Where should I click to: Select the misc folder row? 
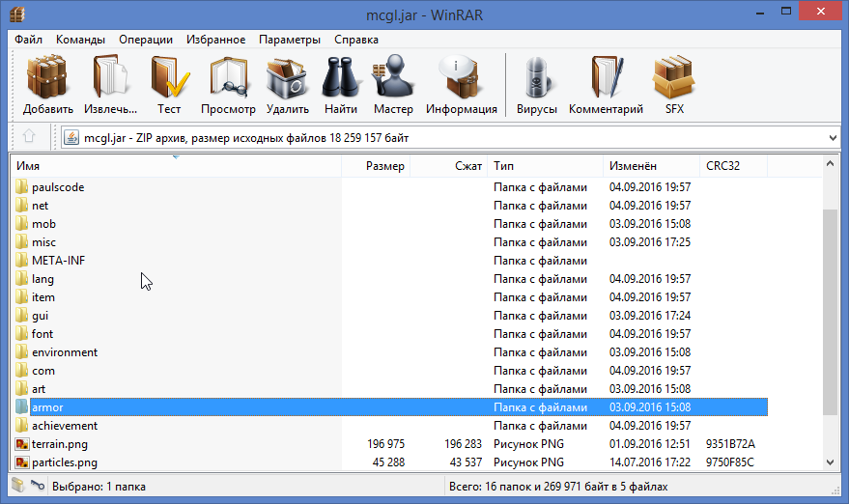tap(390, 242)
